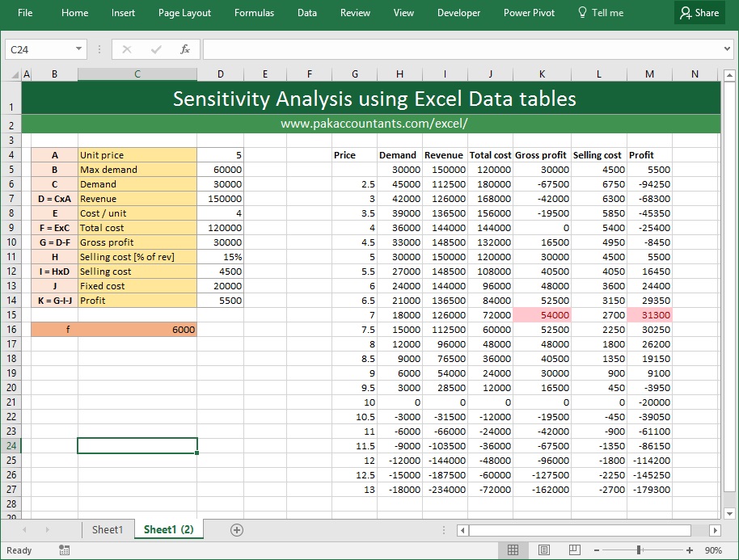Switch to Page Break Preview icon
Image resolution: width=739 pixels, height=560 pixels.
[575, 549]
